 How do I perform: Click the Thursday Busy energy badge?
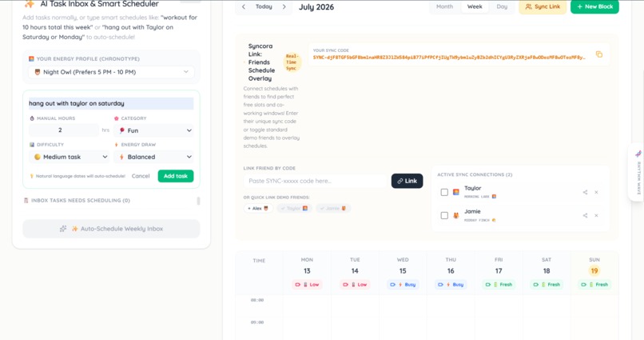coord(451,285)
